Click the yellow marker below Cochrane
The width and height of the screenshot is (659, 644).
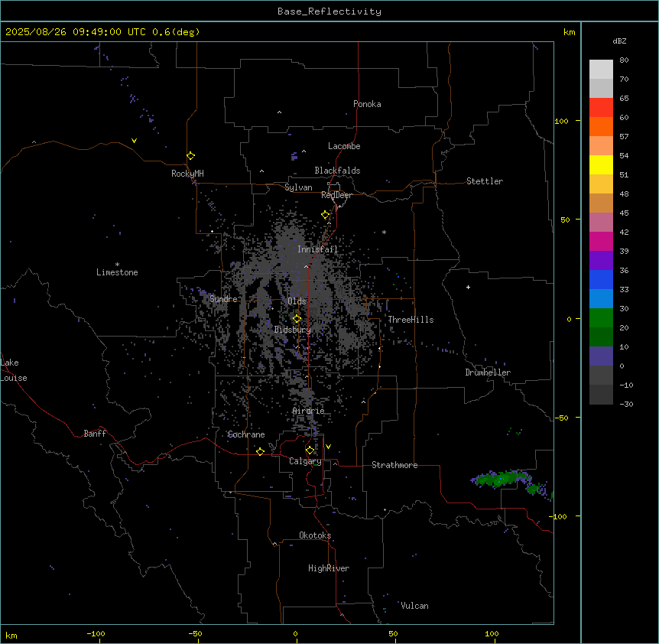click(x=260, y=451)
